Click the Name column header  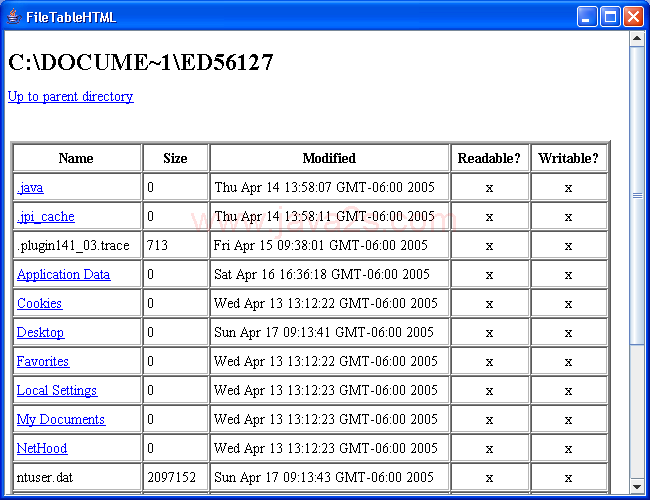(x=76, y=158)
